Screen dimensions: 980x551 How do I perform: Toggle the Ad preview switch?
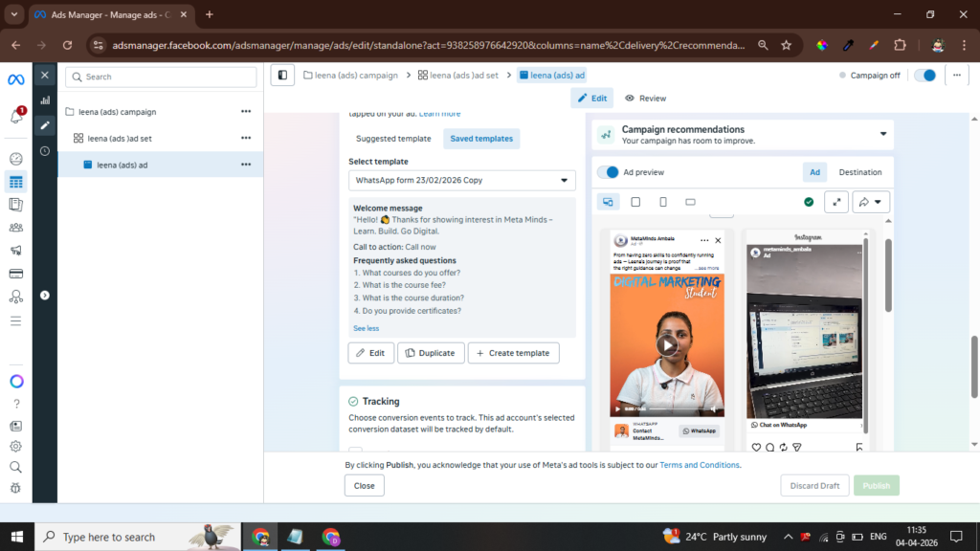point(608,172)
